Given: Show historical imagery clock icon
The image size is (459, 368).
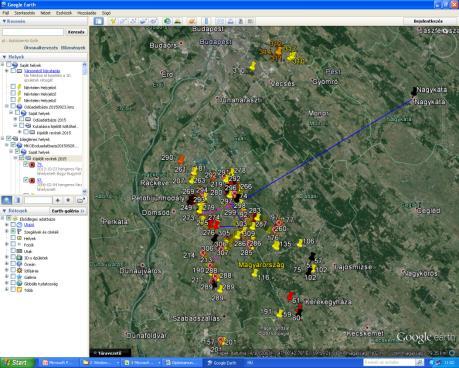Looking at the screenshot, I should point(167,21).
